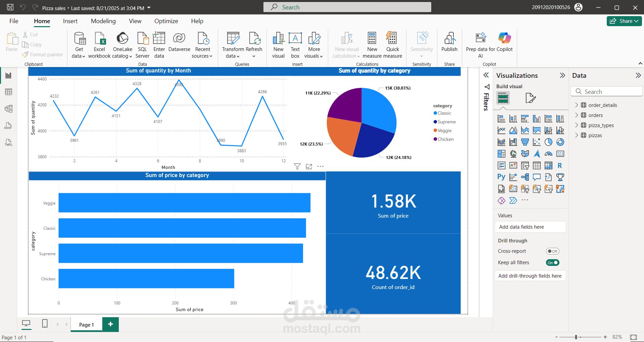Screen dimensions: 644x342
Task: Open Model view from left sidebar
Action: tap(8, 109)
